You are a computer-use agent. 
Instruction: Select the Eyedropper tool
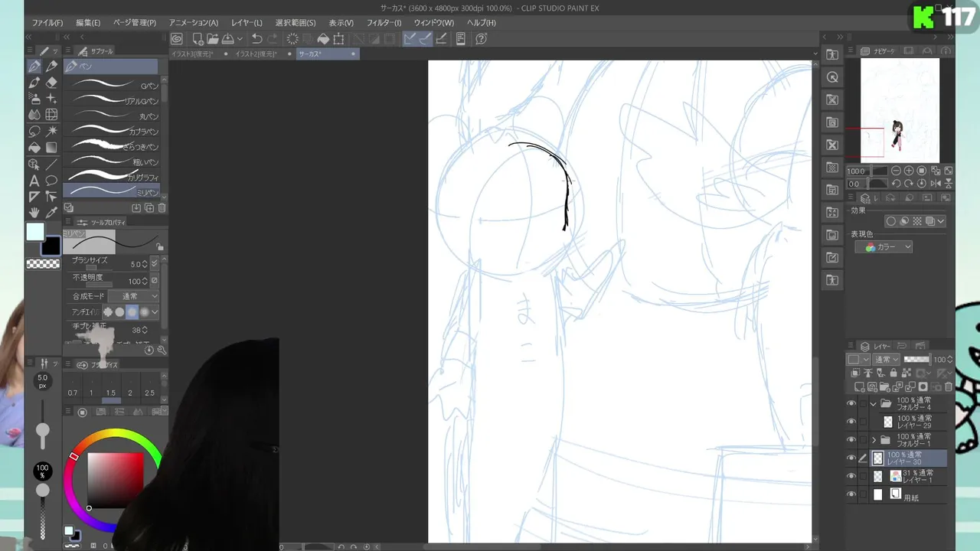(51, 213)
